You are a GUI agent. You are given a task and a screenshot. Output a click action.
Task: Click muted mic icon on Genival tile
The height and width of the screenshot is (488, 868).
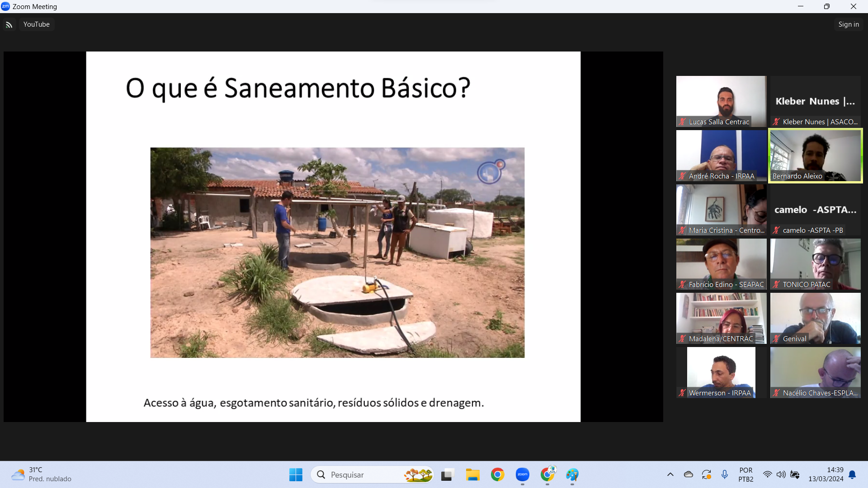pyautogui.click(x=776, y=339)
